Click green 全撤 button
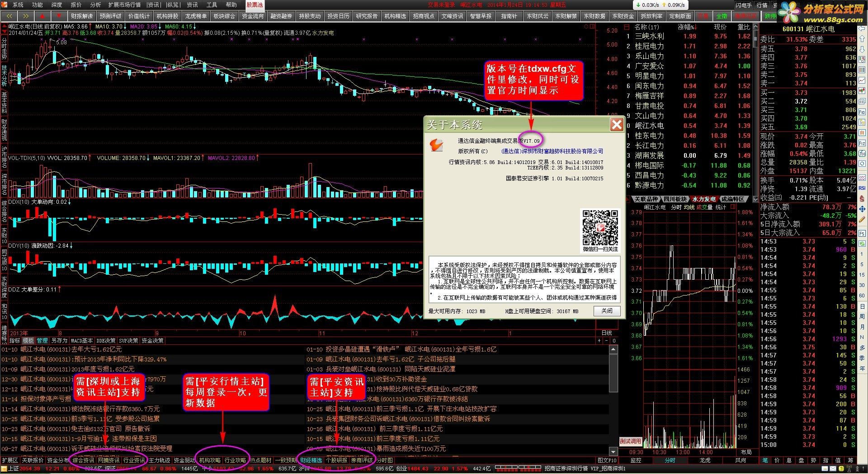868x474 pixels. pyautogui.click(x=722, y=16)
